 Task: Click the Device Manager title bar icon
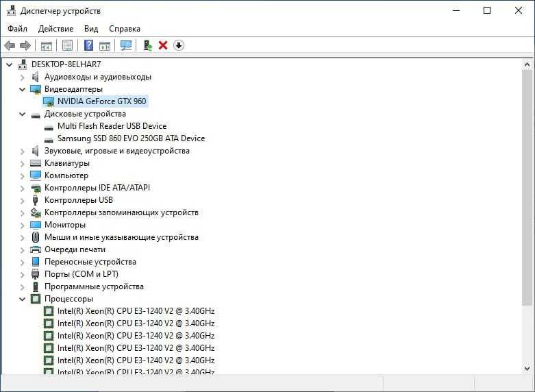click(11, 10)
